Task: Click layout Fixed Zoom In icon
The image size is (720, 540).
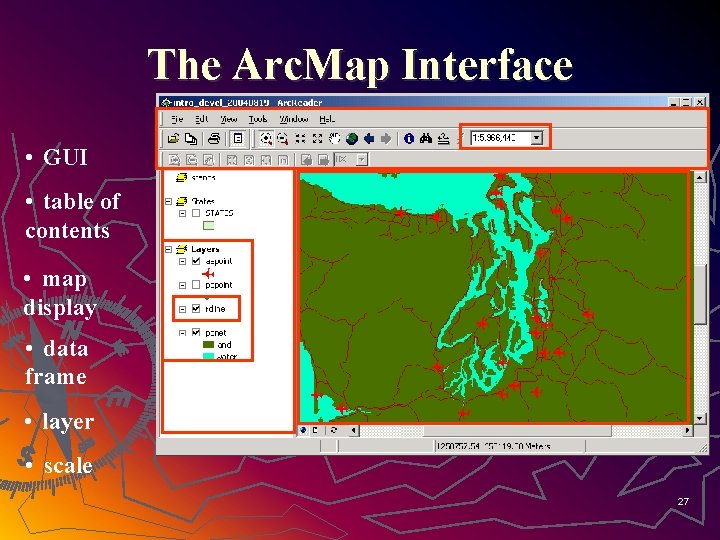Action: (x=232, y=160)
